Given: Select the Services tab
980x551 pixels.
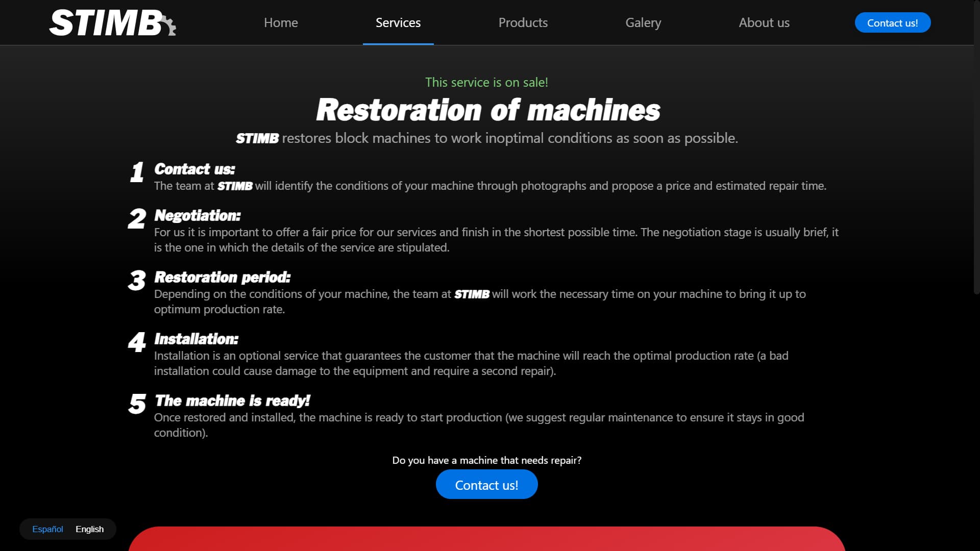Looking at the screenshot, I should click(398, 23).
